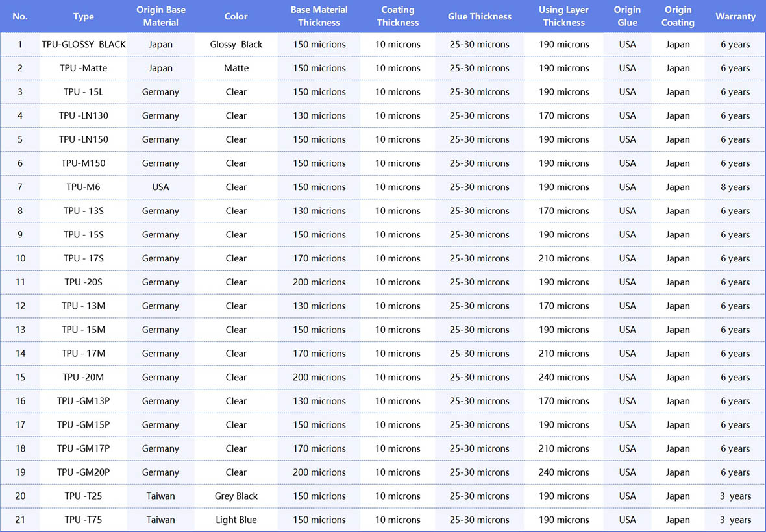This screenshot has height=532, width=766.
Task: Select the "TPU -Matte" type cell
Action: 83,68
